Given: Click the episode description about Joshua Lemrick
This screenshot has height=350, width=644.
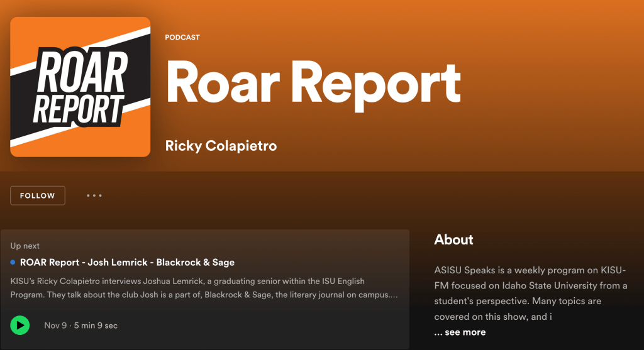Looking at the screenshot, I should pyautogui.click(x=189, y=281).
